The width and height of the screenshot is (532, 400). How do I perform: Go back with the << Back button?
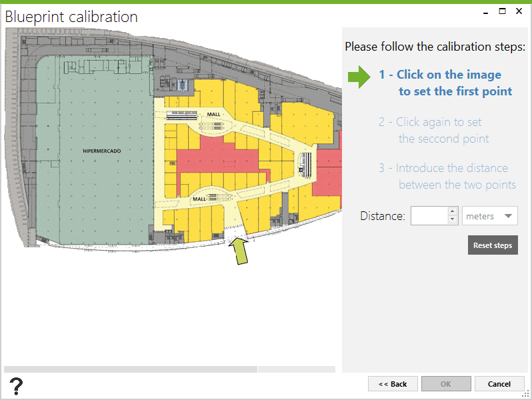(x=393, y=384)
